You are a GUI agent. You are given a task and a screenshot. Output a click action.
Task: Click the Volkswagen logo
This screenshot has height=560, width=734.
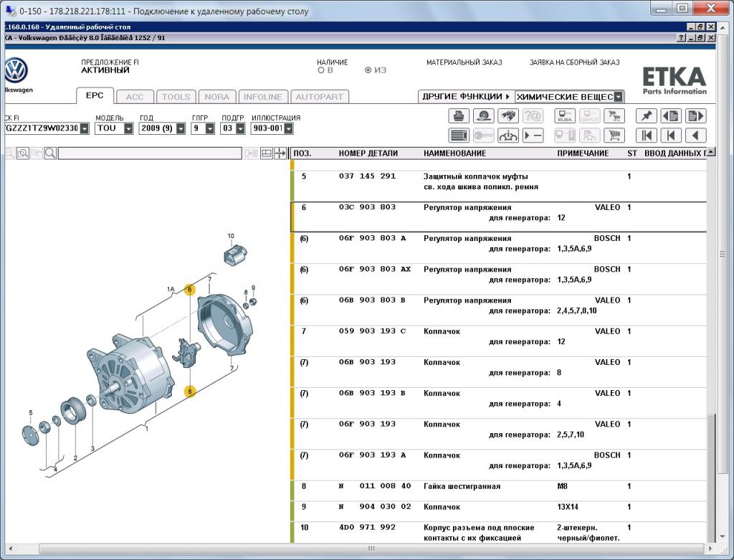(x=16, y=71)
